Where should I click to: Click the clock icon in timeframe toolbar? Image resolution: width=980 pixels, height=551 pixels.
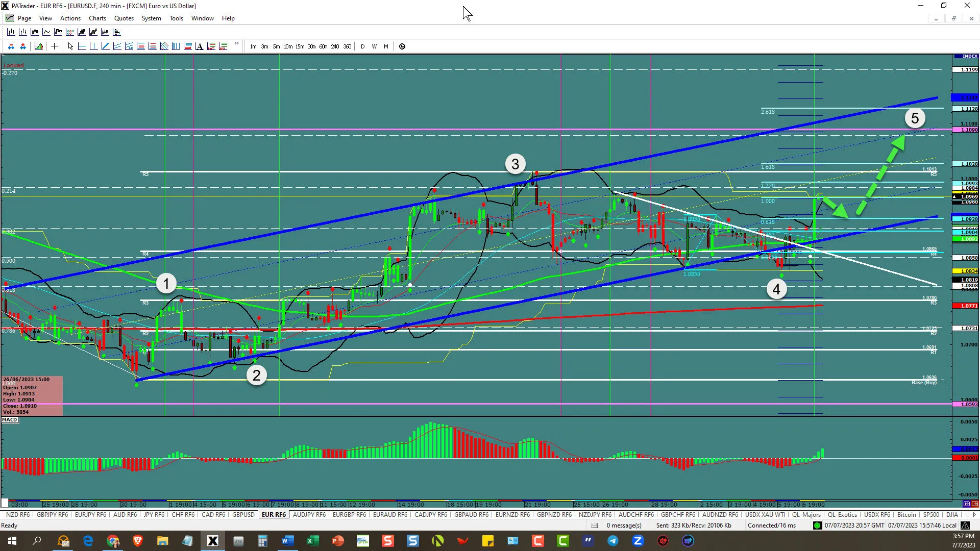pyautogui.click(x=402, y=46)
